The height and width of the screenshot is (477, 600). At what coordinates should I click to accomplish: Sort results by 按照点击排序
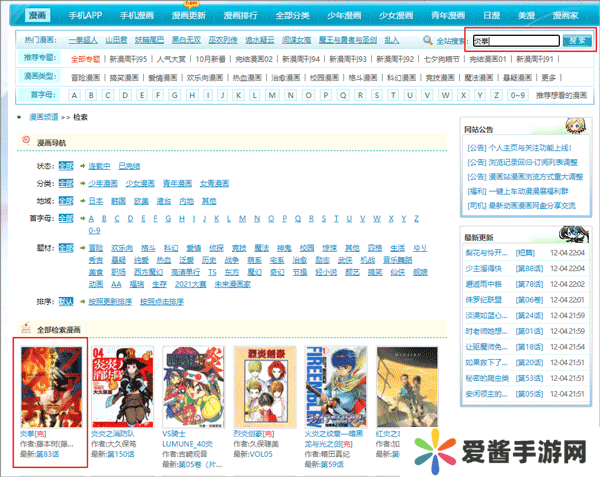(162, 301)
